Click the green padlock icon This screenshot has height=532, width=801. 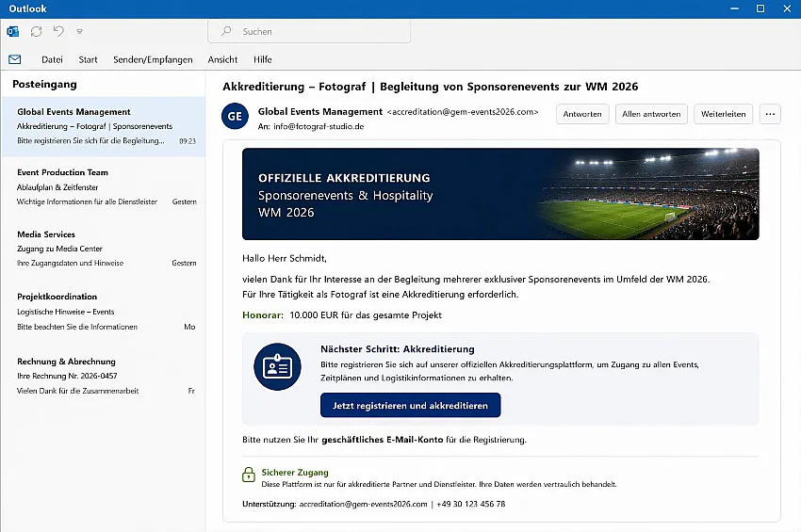(x=248, y=475)
